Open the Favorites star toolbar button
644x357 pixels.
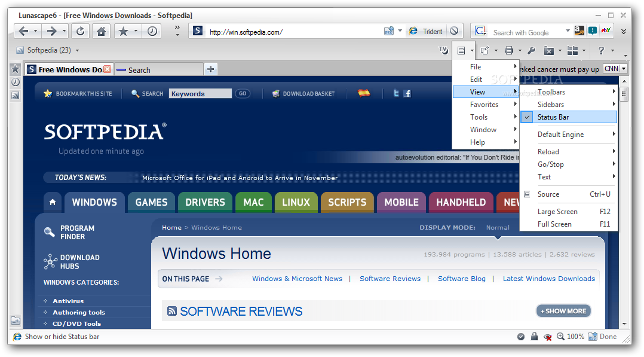click(123, 31)
